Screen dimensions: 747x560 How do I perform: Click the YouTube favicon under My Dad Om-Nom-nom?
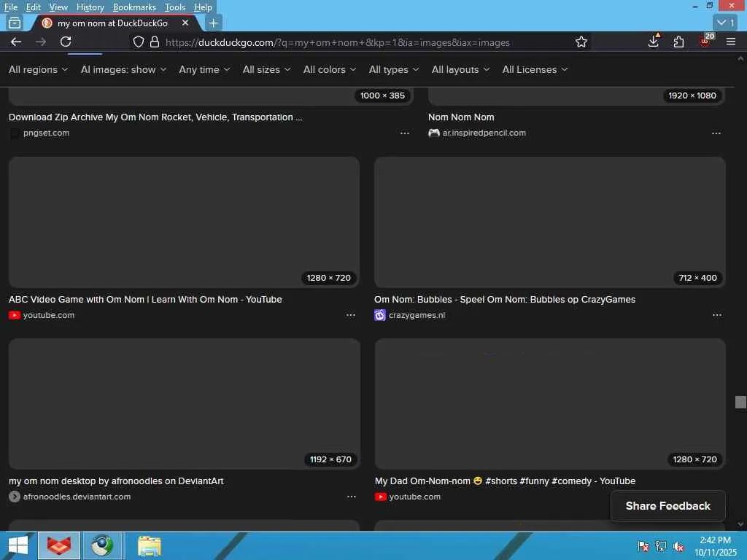tap(380, 497)
